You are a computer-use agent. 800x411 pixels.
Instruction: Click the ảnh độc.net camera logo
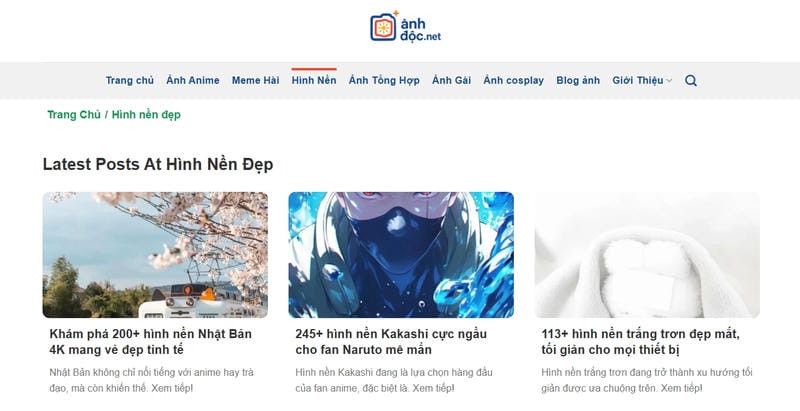pyautogui.click(x=406, y=27)
